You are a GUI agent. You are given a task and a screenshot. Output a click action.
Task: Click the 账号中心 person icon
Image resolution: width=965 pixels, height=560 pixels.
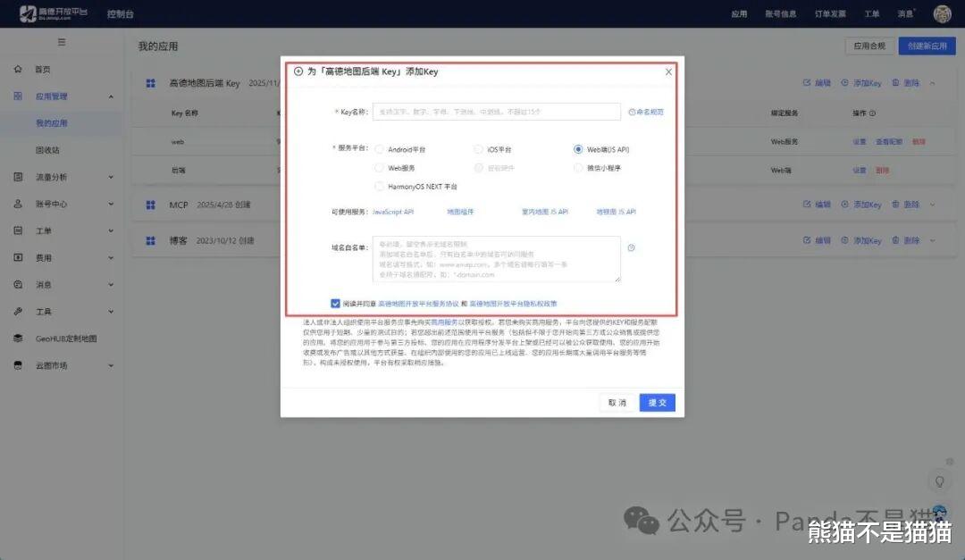18,204
